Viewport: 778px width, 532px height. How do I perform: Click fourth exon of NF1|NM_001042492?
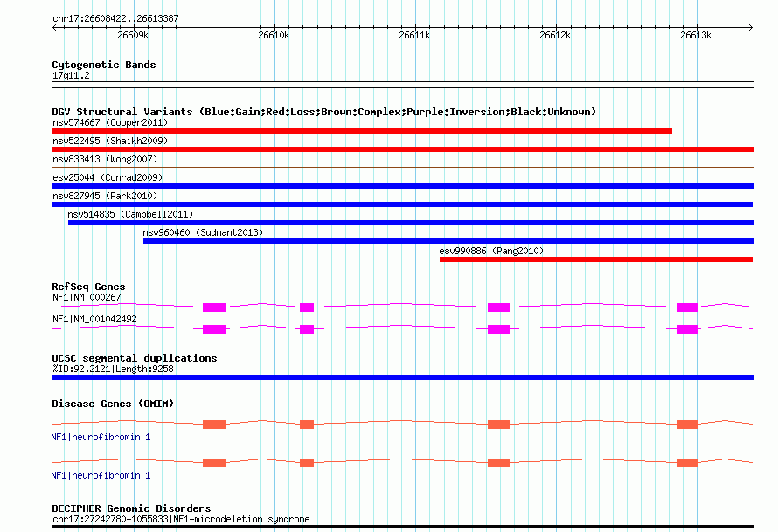point(688,329)
